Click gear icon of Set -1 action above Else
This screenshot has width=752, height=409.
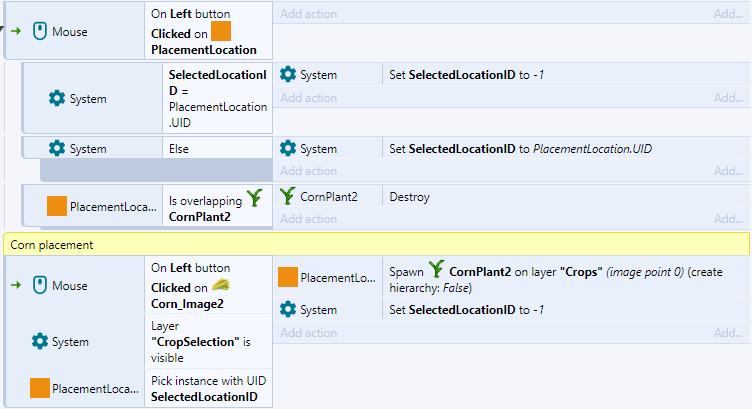[x=288, y=74]
